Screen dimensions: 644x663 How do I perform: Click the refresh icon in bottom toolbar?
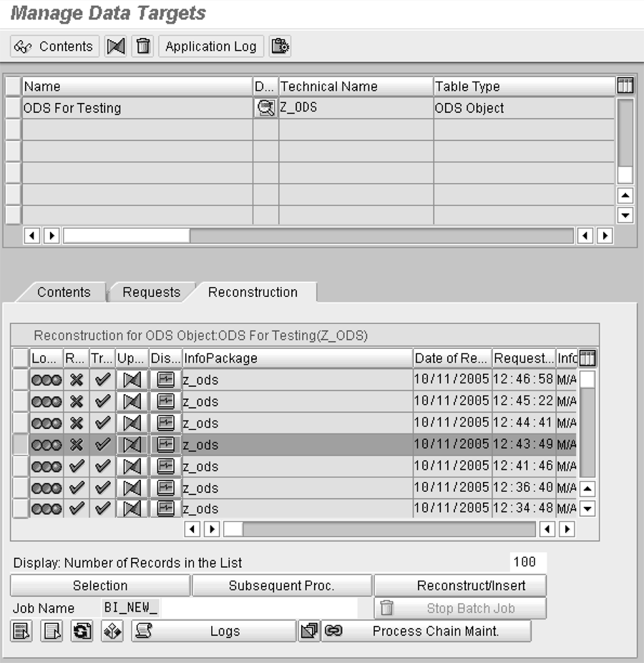[82, 631]
